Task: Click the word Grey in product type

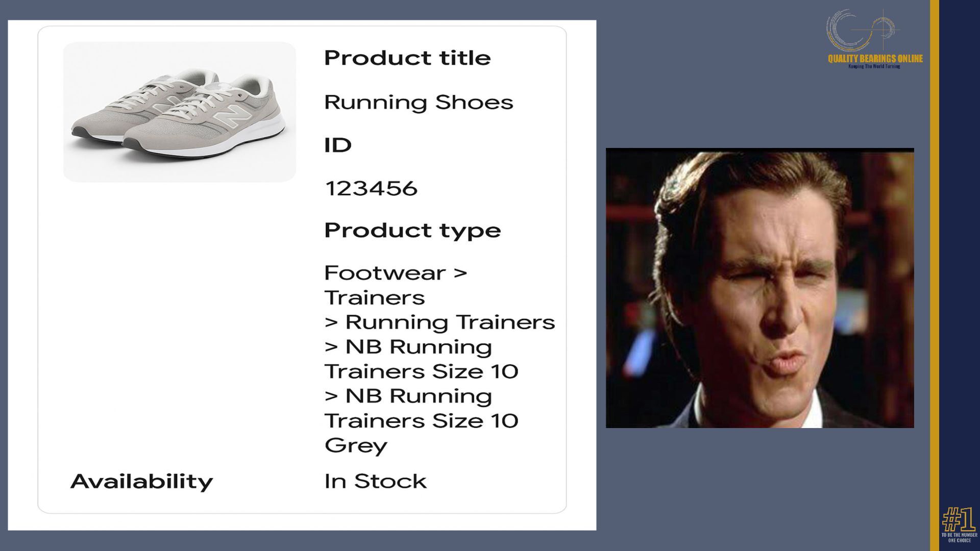Action: click(356, 445)
